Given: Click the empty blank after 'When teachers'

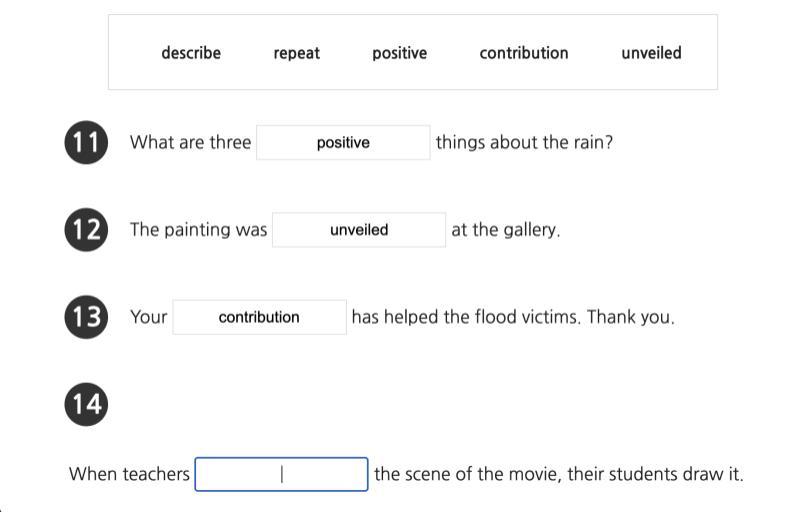Looking at the screenshot, I should coord(281,474).
